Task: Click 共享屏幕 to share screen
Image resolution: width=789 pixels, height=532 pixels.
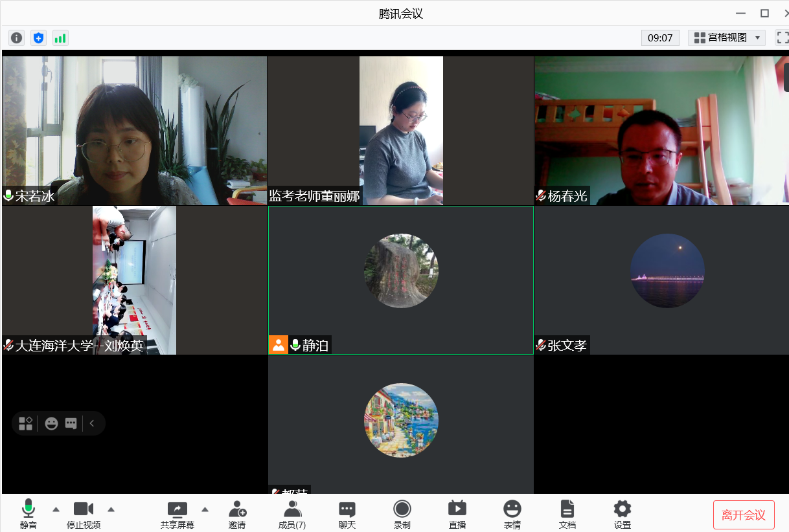Action: pyautogui.click(x=177, y=515)
